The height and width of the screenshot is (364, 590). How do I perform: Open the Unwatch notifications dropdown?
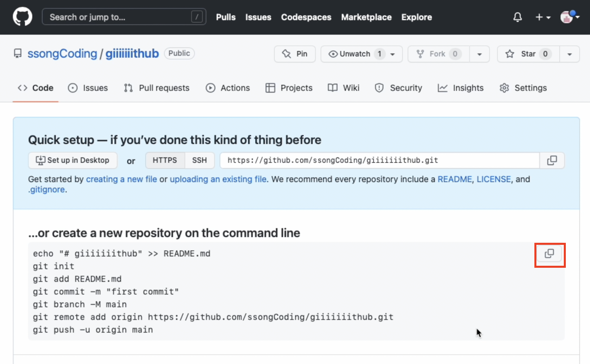(x=361, y=54)
